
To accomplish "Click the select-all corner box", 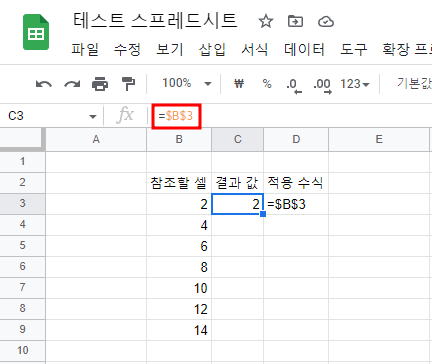I will coord(22,139).
